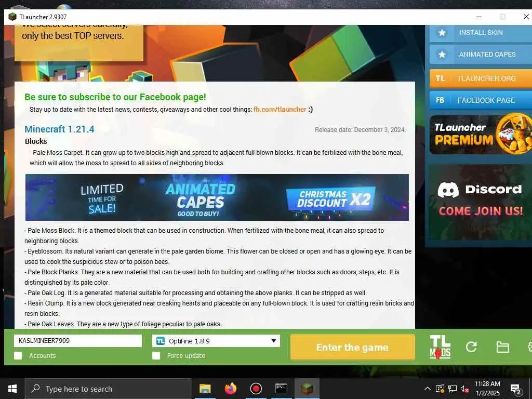
Task: Click the Type here to search box
Action: click(x=108, y=389)
